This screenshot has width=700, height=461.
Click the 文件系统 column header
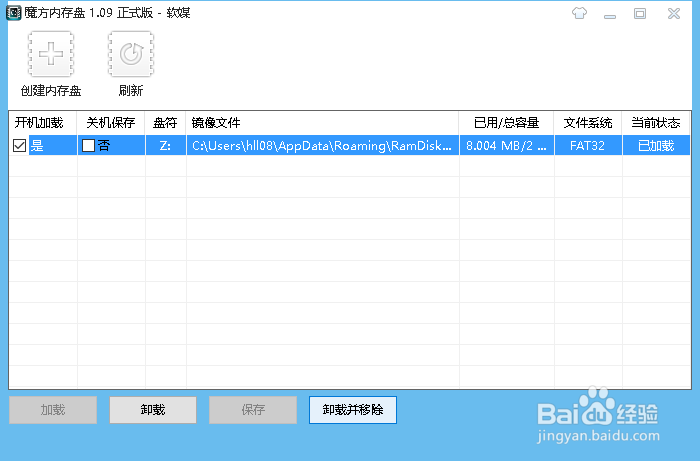tap(588, 123)
